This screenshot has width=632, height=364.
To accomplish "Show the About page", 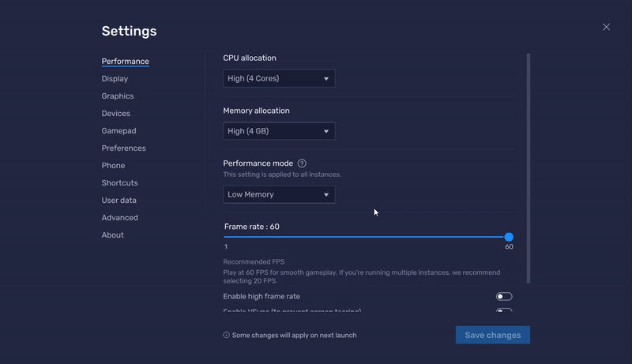I will tap(112, 235).
